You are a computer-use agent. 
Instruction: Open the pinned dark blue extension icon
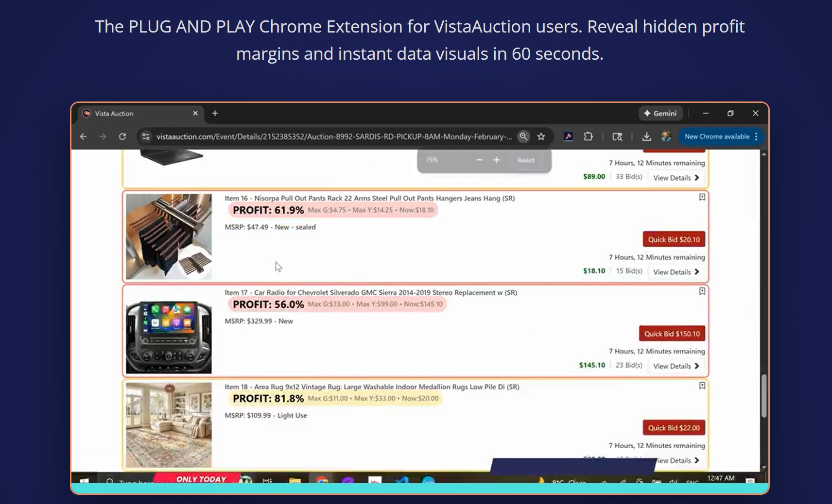tap(568, 137)
